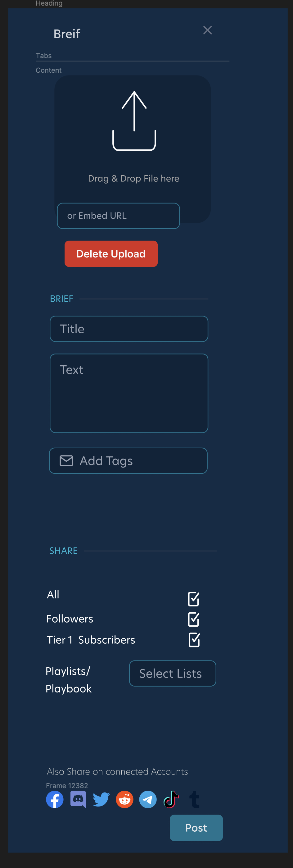Click the Embed URL input field

(118, 216)
